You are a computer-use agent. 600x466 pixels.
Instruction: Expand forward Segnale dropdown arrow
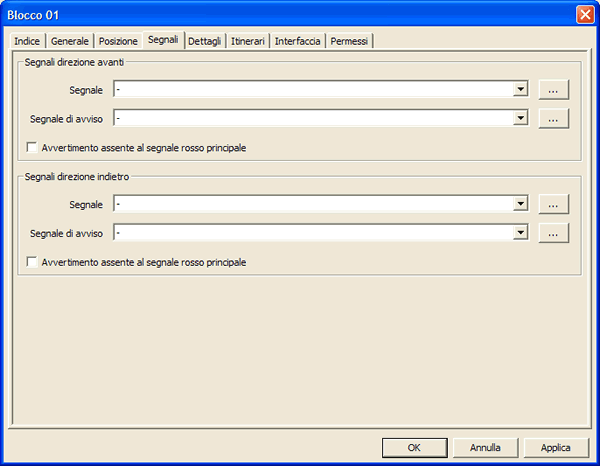[520, 89]
